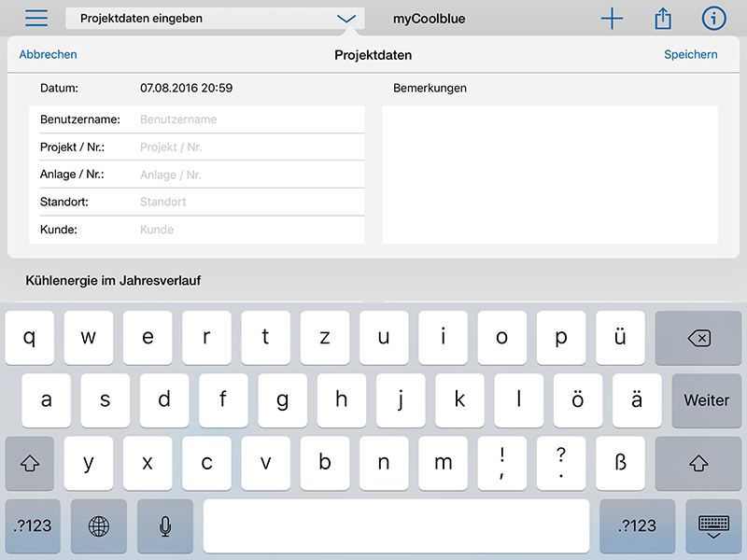Tap the a key

coord(46,400)
